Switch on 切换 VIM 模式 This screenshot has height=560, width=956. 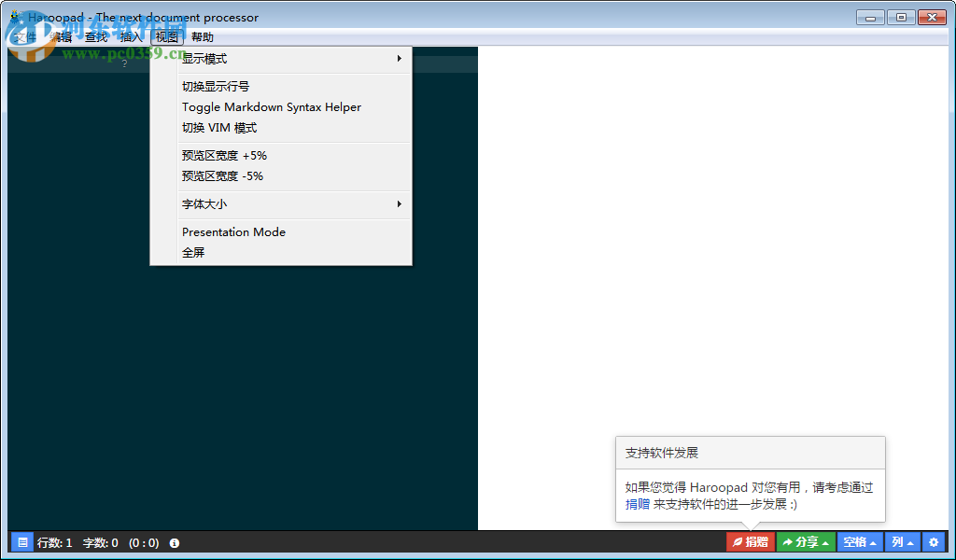215,127
